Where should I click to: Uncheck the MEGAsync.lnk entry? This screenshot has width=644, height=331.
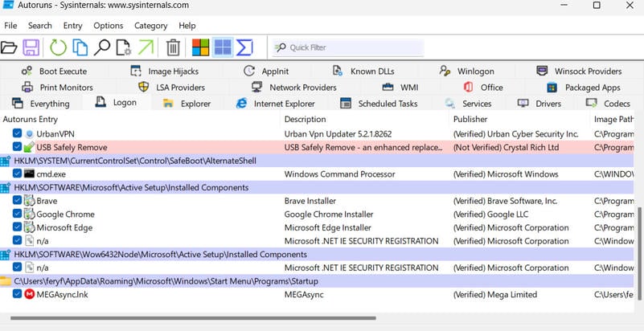[x=17, y=294]
